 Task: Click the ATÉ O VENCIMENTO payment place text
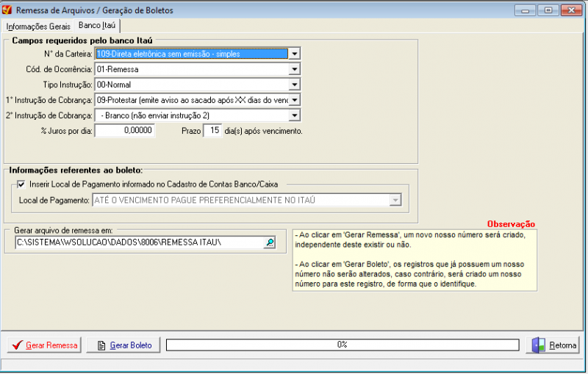(x=205, y=200)
